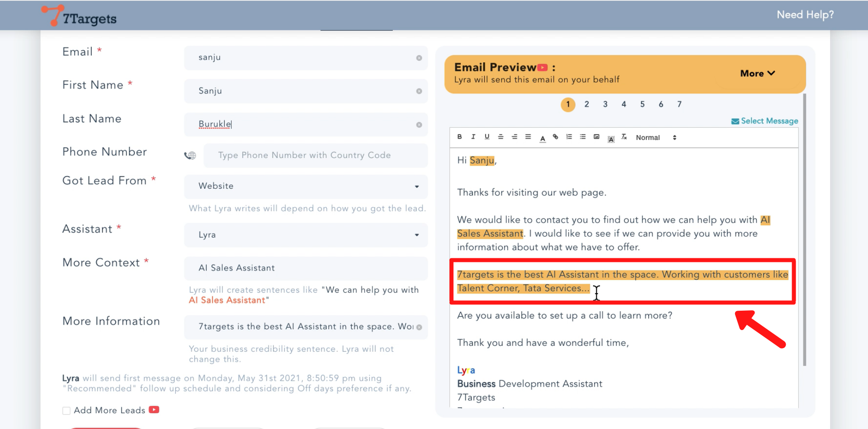
Task: Open the text color picker
Action: [x=542, y=138]
